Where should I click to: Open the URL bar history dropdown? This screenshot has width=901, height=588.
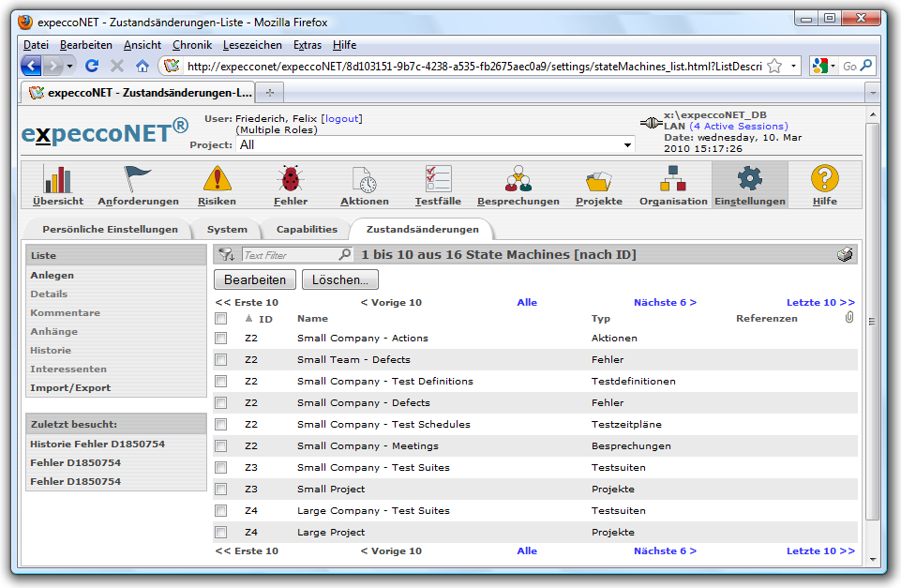(x=793, y=67)
